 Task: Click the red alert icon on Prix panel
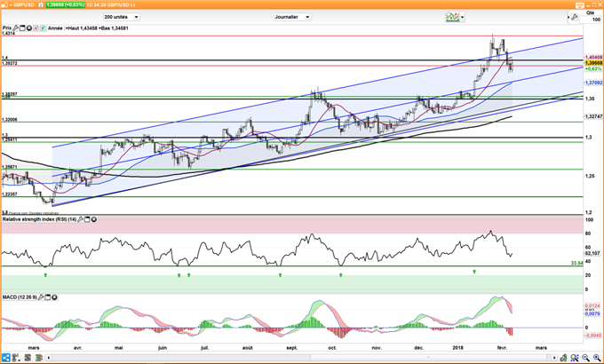[x=36, y=28]
